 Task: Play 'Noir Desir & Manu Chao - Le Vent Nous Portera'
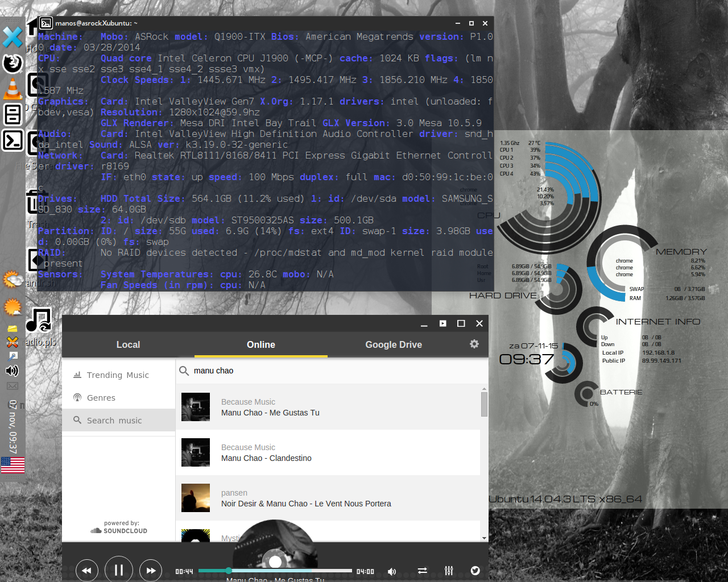[328, 498]
